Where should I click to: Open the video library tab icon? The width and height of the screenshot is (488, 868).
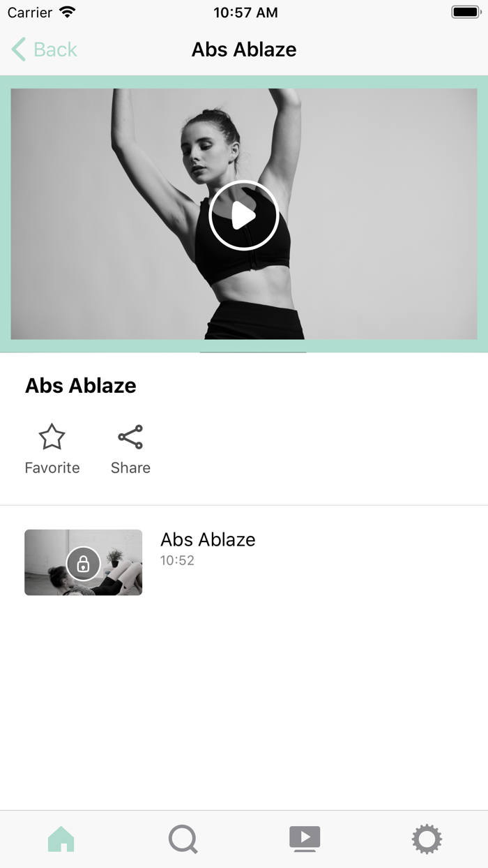305,839
